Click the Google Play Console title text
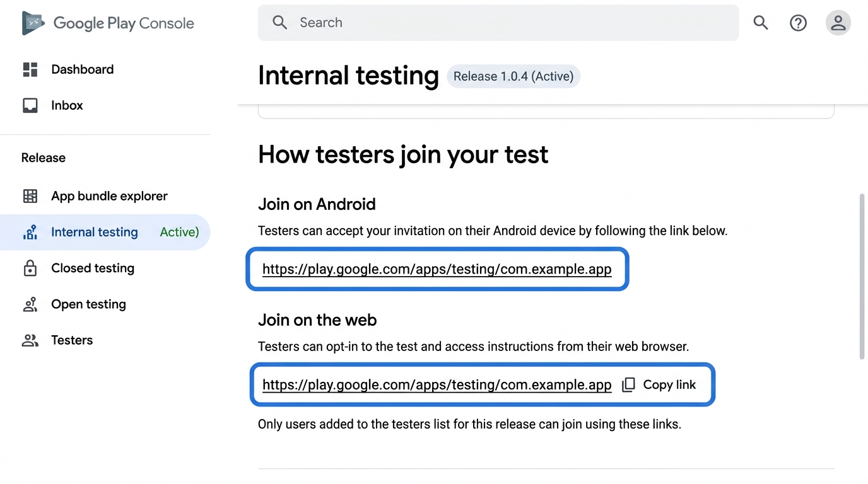868x484 pixels. click(124, 23)
